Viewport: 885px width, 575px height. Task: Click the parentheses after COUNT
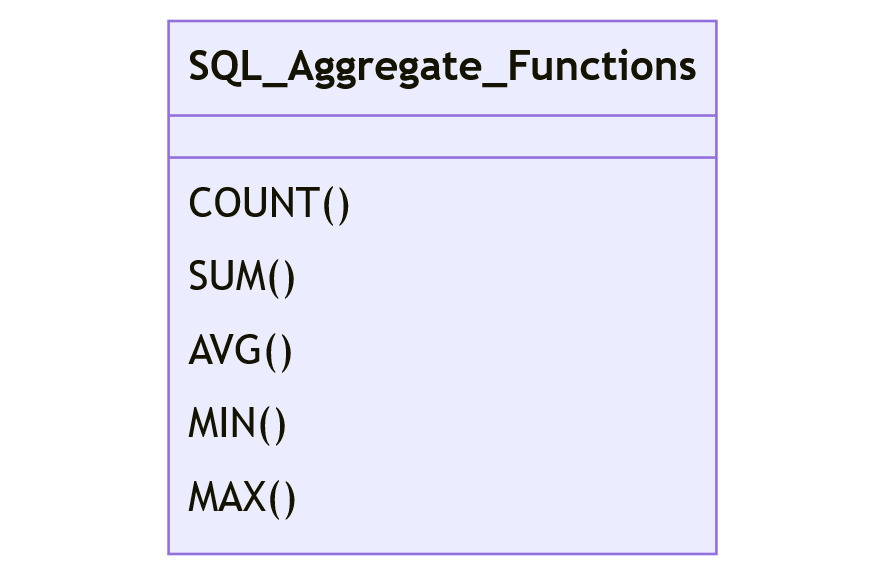pyautogui.click(x=336, y=204)
